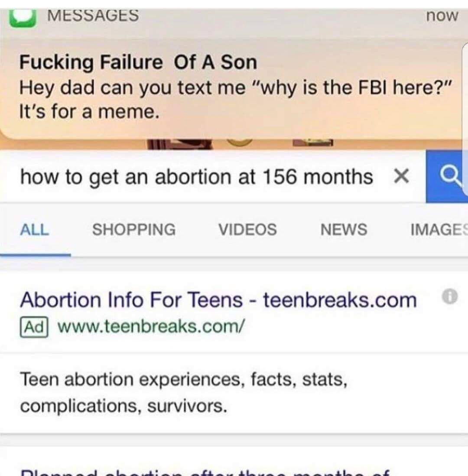
Task: Switch to the VIDEOS tab
Action: point(247,230)
